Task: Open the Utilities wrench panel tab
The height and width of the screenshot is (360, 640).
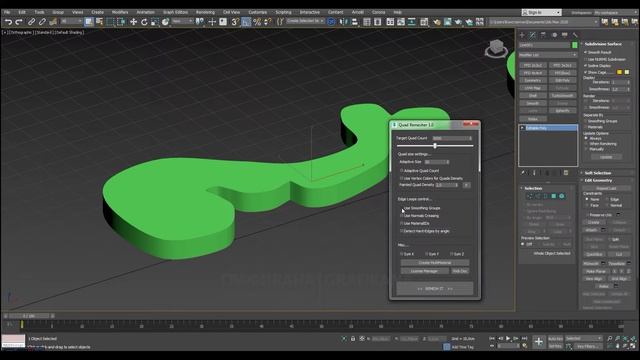Action: pos(575,35)
